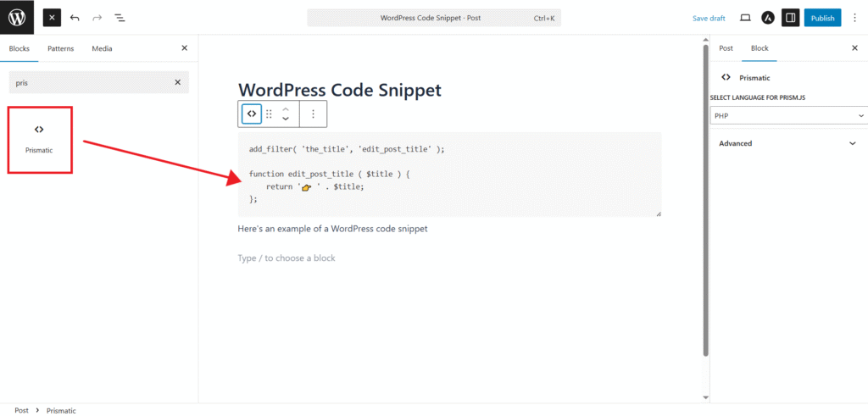Insert the Prismatic block
This screenshot has height=416, width=868.
(39, 139)
